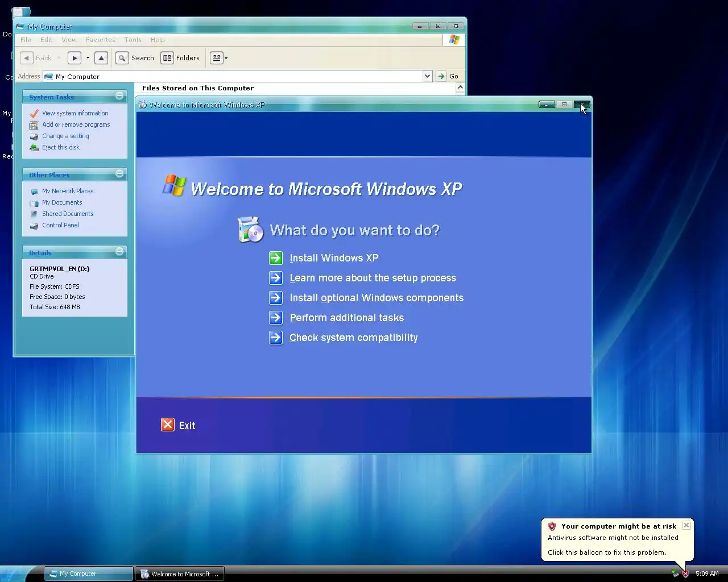Screen dimensions: 728x582
Task: Click the red X Exit icon
Action: coord(168,425)
